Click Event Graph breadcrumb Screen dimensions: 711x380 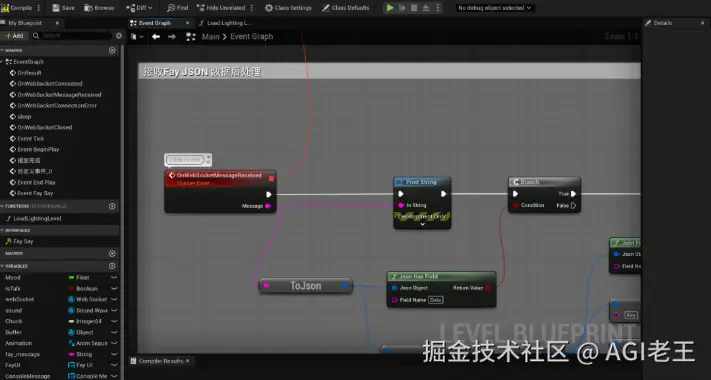[252, 37]
